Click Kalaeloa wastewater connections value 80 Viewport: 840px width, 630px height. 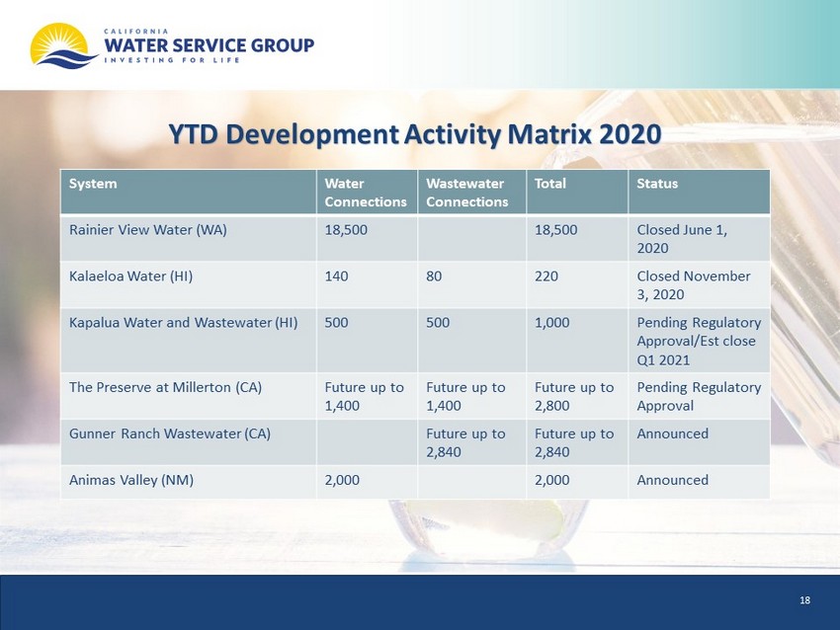434,276
